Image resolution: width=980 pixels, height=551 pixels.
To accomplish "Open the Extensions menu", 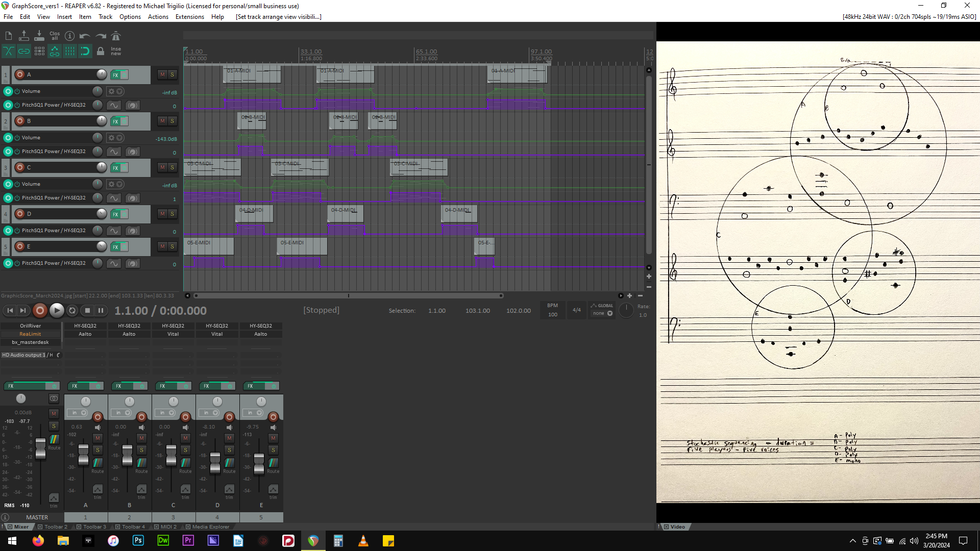I will tap(190, 17).
